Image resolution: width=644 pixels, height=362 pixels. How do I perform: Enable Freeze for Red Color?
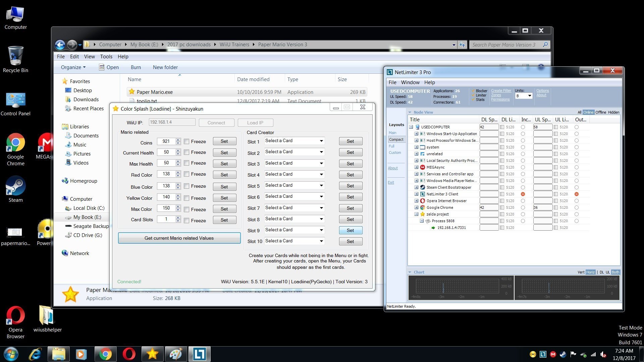[x=186, y=174]
